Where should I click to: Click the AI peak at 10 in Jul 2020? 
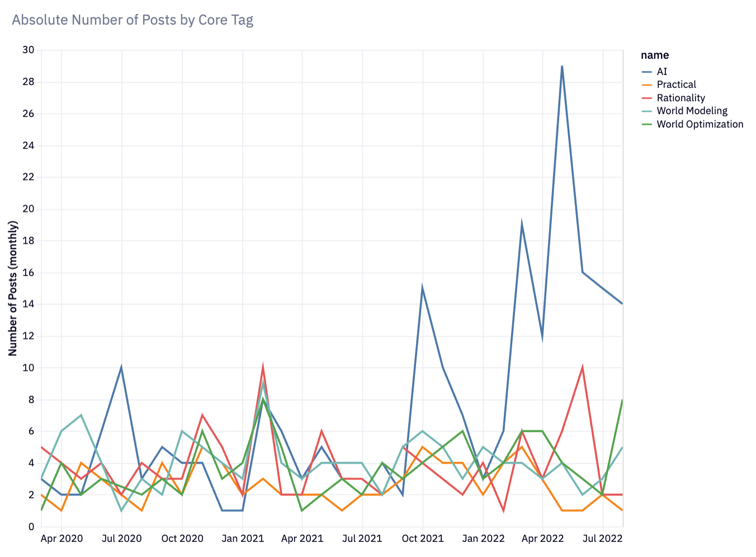121,368
